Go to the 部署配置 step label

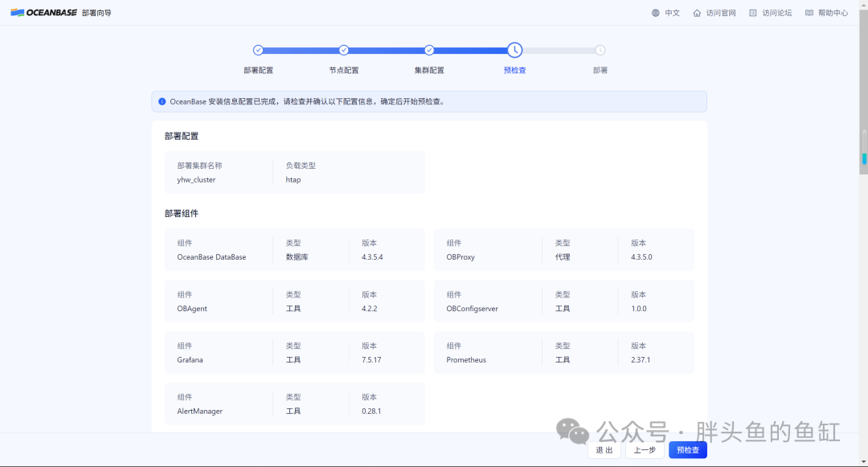(258, 70)
